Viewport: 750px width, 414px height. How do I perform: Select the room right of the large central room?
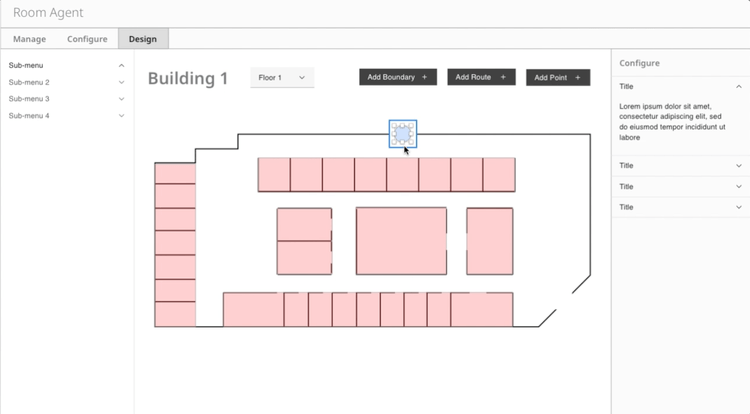489,241
